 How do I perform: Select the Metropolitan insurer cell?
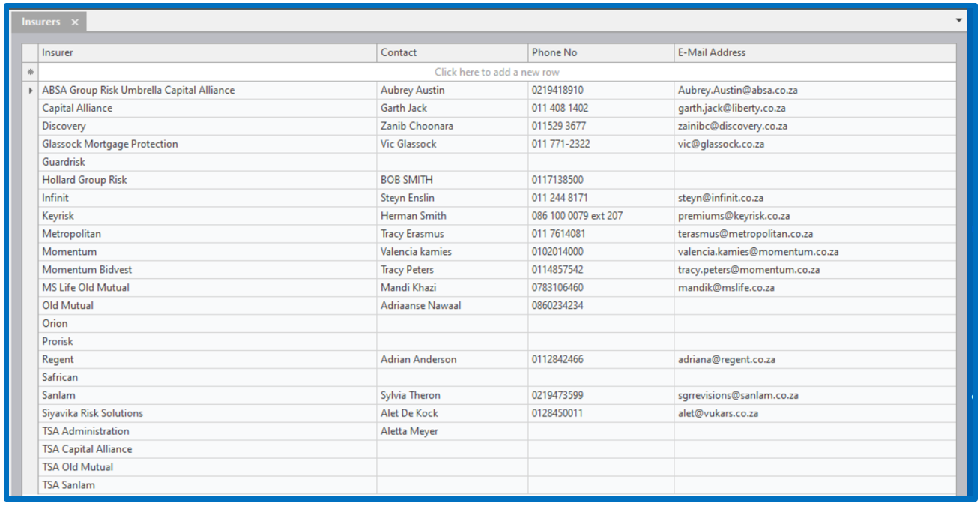pyautogui.click(x=208, y=234)
